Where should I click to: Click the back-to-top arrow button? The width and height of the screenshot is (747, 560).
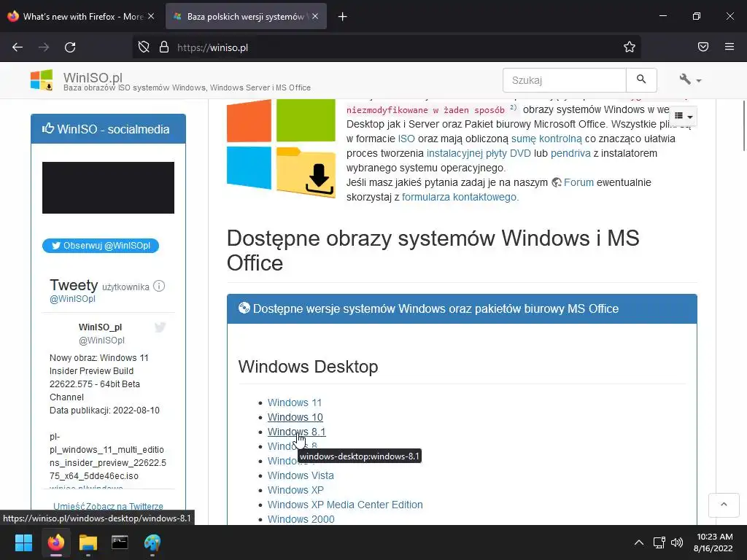724,505
